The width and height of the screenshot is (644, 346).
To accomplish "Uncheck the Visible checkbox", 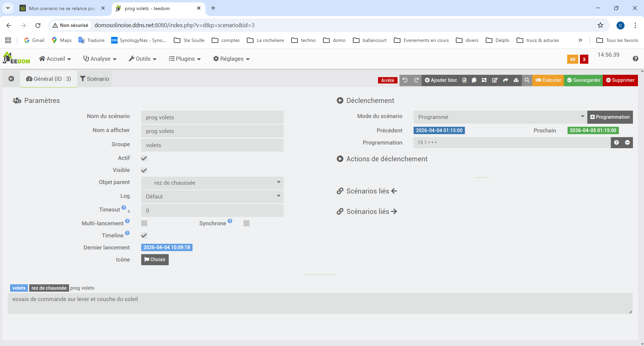I will 144,170.
